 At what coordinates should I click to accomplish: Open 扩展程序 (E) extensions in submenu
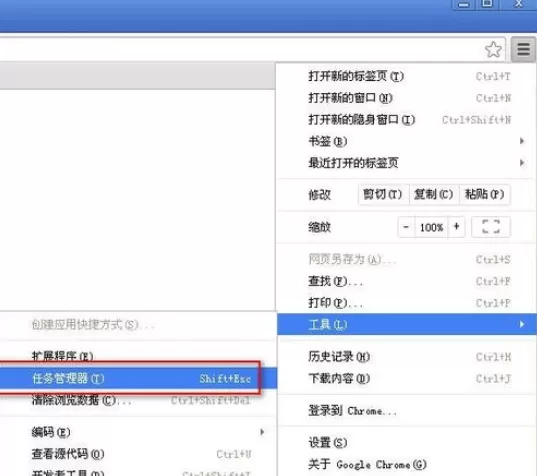(x=138, y=356)
